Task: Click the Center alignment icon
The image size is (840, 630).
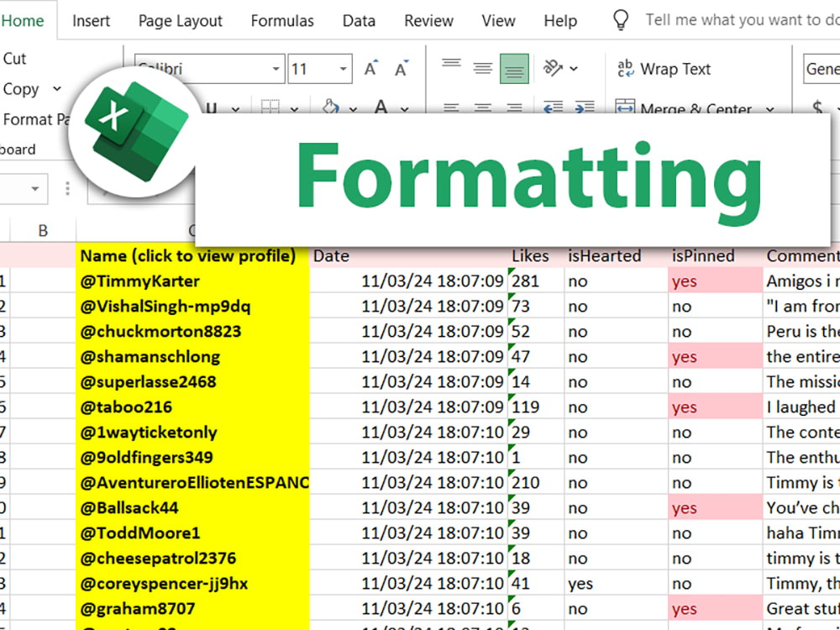Action: tap(483, 108)
